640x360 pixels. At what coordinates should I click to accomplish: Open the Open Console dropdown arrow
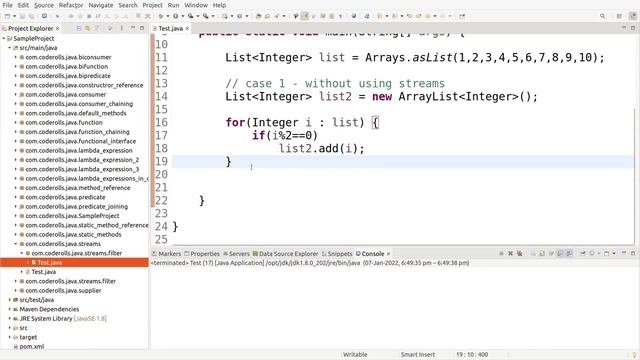tap(613, 253)
